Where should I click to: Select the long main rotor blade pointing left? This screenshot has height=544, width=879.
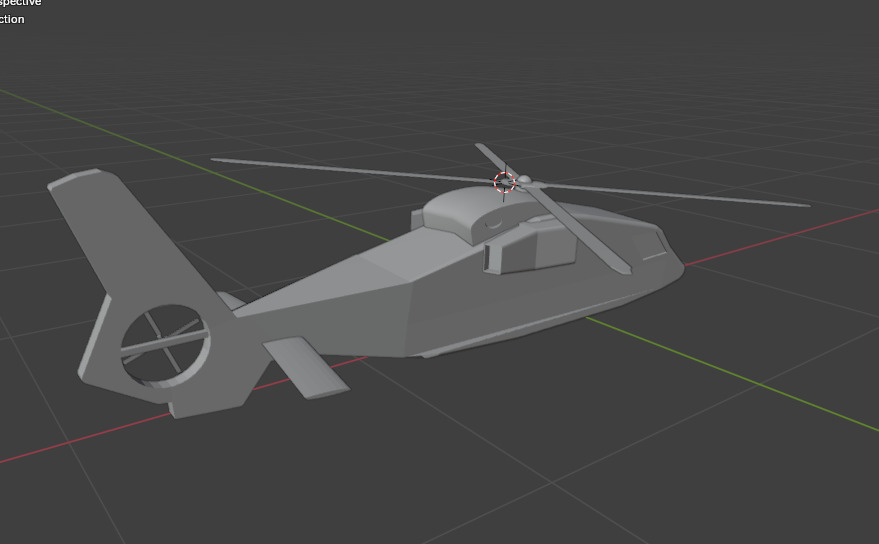click(353, 170)
